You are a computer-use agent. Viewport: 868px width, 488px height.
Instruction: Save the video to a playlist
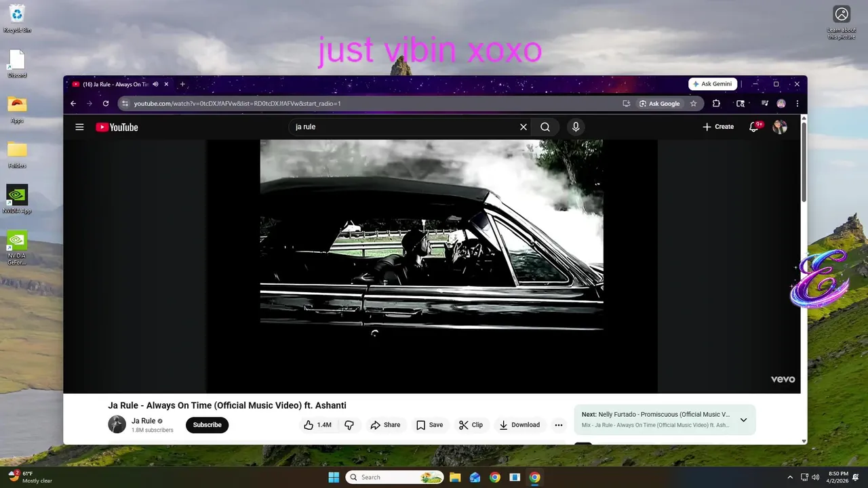click(429, 425)
